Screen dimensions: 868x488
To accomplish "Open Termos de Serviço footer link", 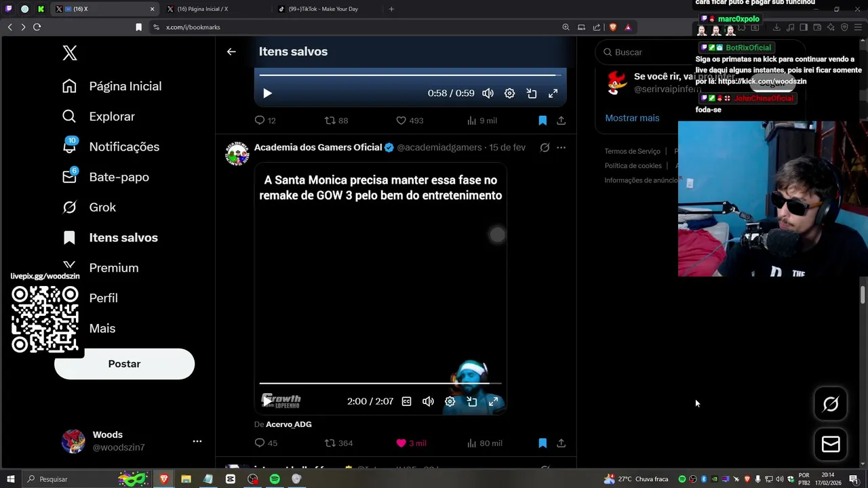I will pos(632,151).
